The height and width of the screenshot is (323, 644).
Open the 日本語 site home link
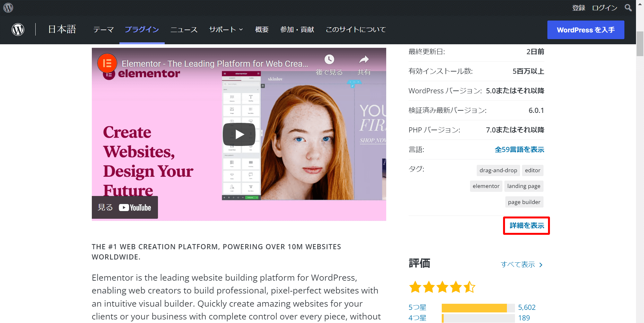(62, 30)
